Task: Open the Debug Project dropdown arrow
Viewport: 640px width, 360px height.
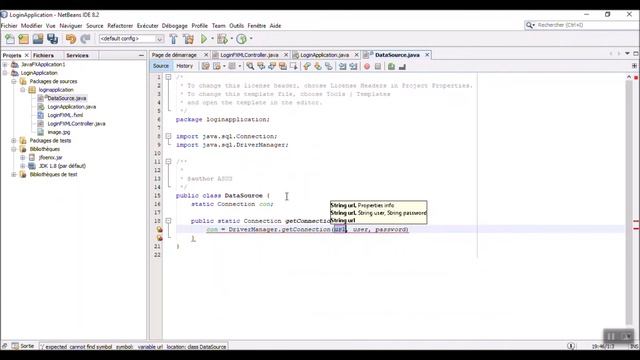Action: [x=231, y=39]
